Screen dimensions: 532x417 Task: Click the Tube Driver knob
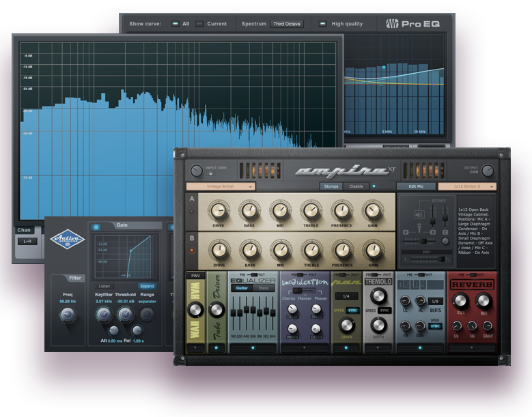pyautogui.click(x=216, y=310)
